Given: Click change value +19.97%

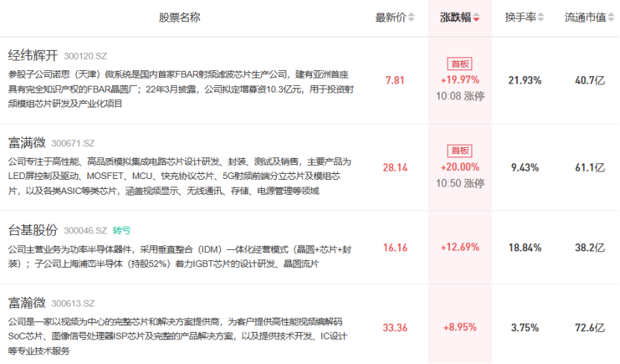Looking at the screenshot, I should tap(460, 80).
